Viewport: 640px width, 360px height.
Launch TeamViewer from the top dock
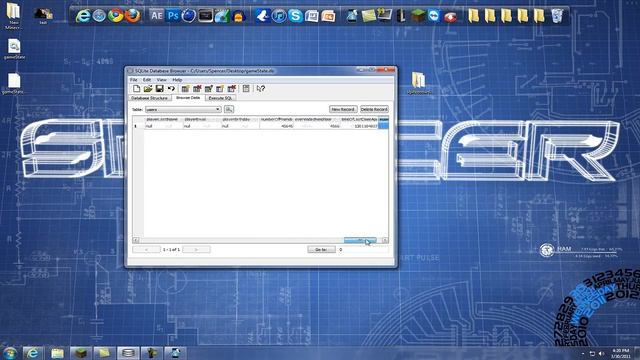click(434, 16)
